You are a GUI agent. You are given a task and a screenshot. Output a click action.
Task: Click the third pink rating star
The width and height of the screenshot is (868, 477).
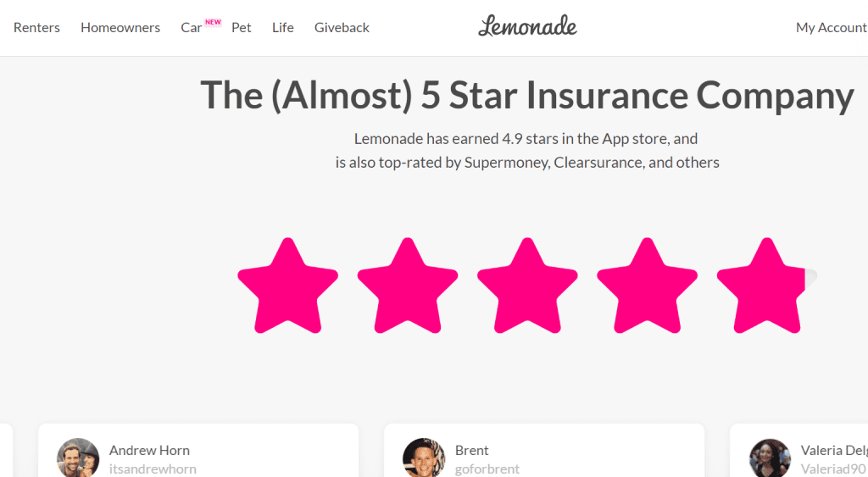tap(527, 286)
